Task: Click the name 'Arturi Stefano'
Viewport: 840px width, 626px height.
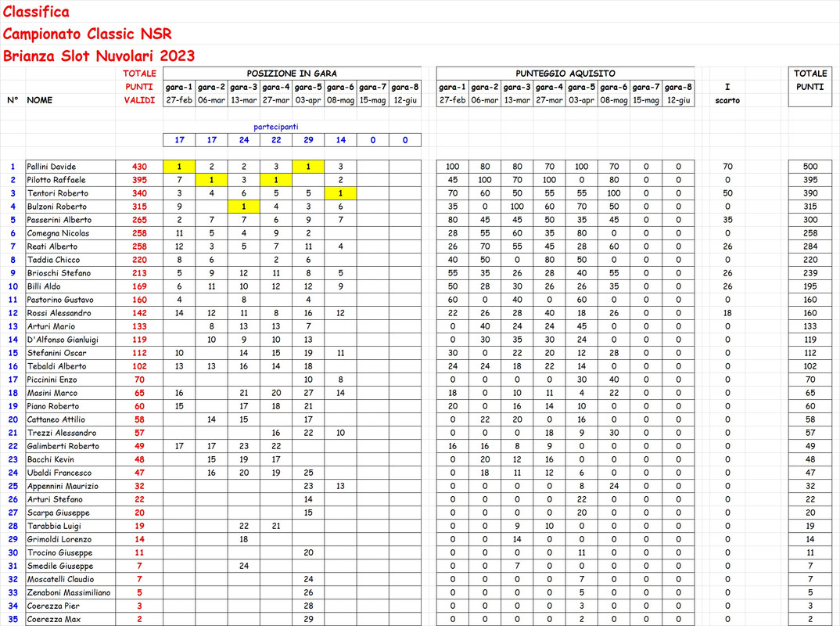Action: click(x=55, y=499)
